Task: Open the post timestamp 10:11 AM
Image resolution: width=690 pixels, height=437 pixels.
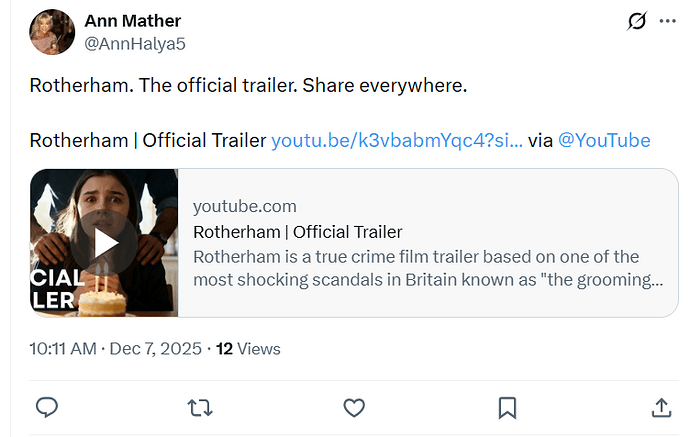Action: tap(63, 349)
